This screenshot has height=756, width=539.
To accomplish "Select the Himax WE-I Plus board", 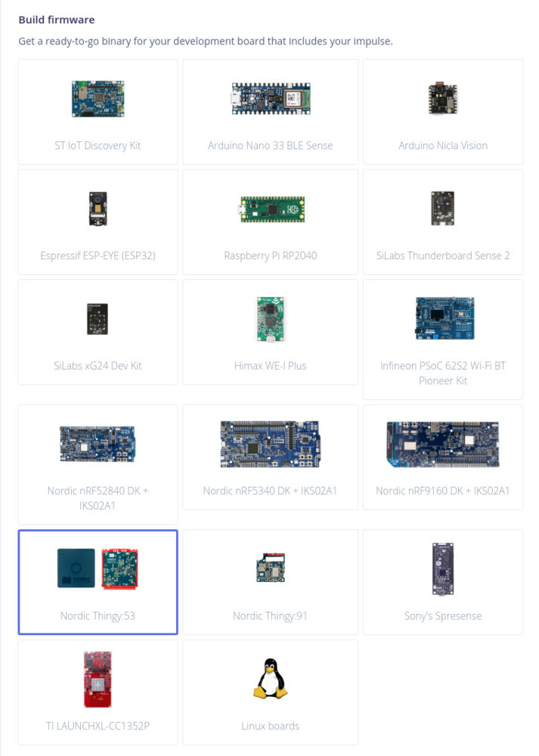I will pyautogui.click(x=271, y=332).
